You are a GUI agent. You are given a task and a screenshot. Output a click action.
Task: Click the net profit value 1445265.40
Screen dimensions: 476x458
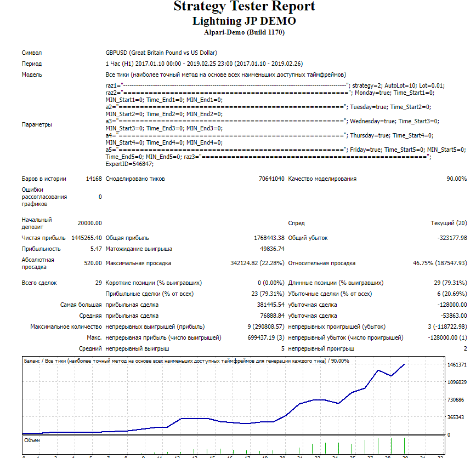pos(86,238)
